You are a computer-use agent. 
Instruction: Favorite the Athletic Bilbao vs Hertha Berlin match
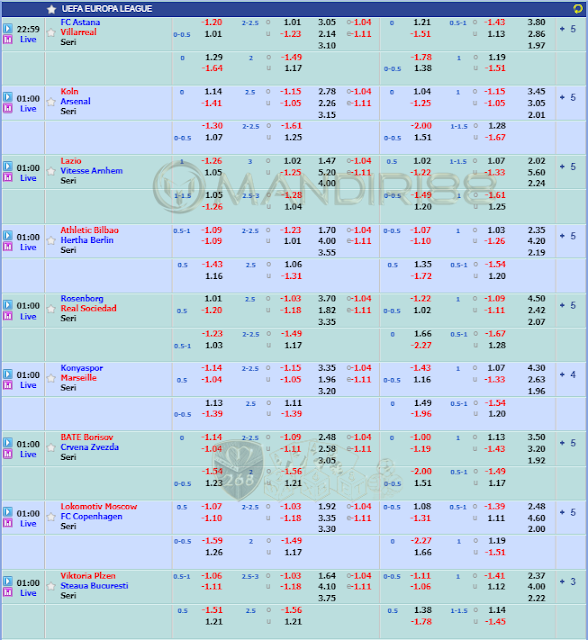51,240
